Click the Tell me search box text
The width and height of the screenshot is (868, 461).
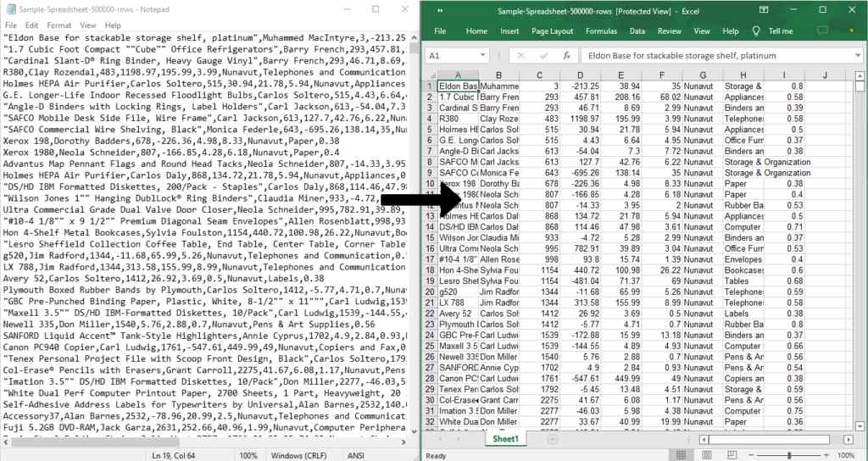pos(781,31)
